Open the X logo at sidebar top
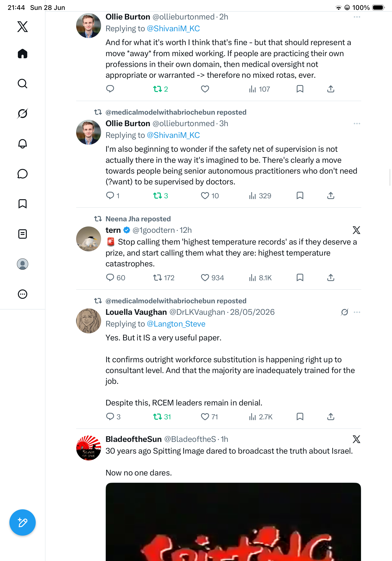Image resolution: width=392 pixels, height=561 pixels. point(23,26)
